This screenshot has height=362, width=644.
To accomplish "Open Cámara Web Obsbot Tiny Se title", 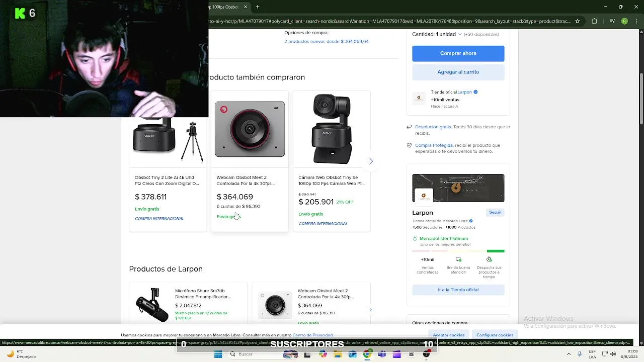I will coord(332,180).
